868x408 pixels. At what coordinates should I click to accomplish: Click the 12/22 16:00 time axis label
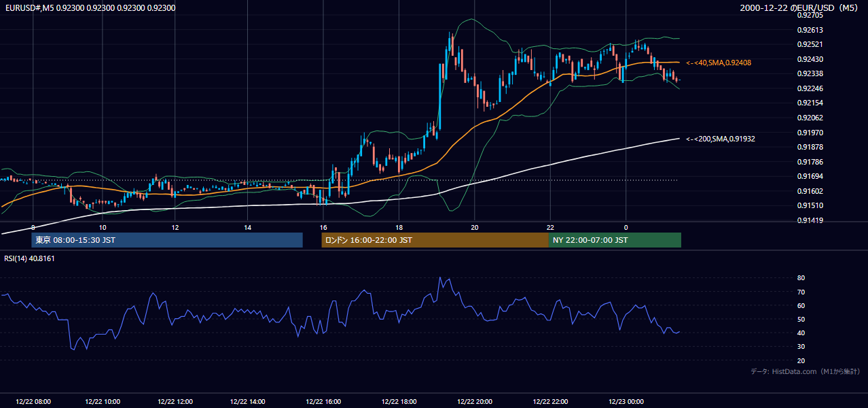[323, 401]
